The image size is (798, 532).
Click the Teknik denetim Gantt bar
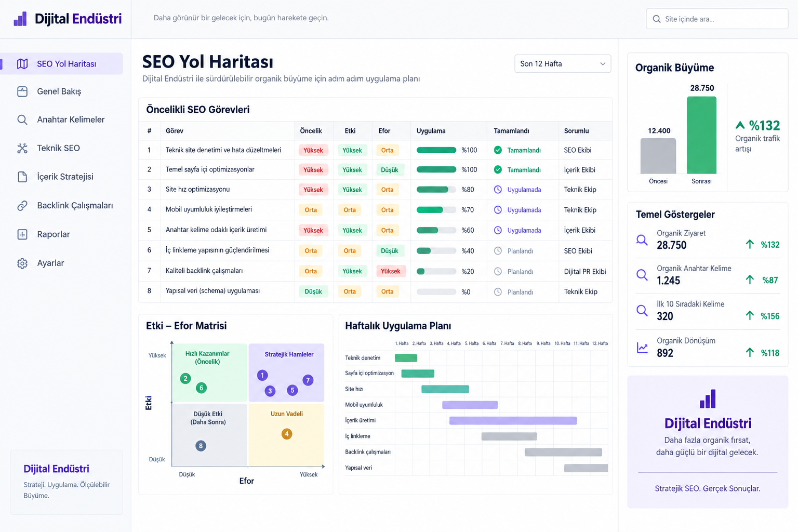(406, 358)
